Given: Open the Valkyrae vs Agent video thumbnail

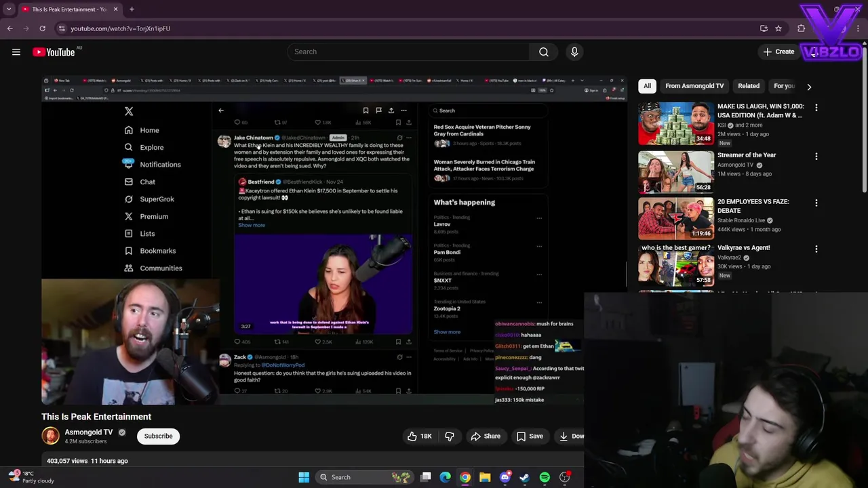Looking at the screenshot, I should point(676,264).
